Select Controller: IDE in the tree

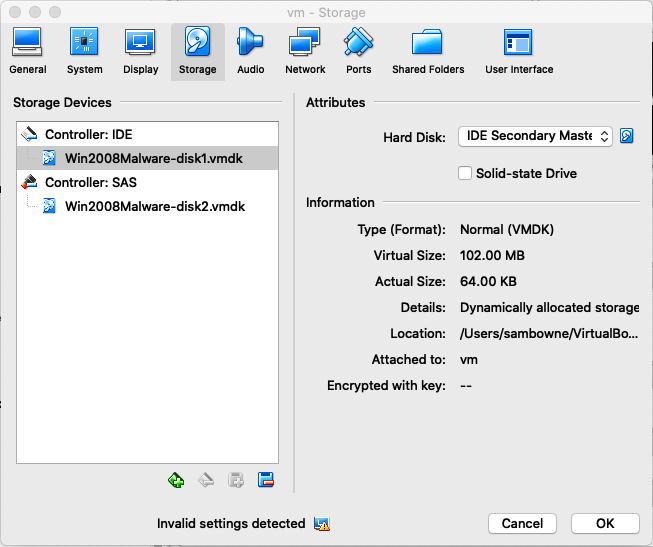147,134
